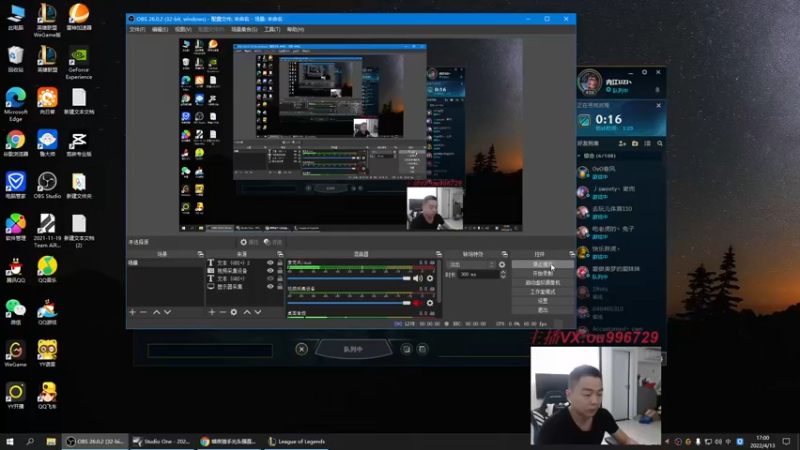Add a new scene with plus icon
800x450 pixels.
133,312
